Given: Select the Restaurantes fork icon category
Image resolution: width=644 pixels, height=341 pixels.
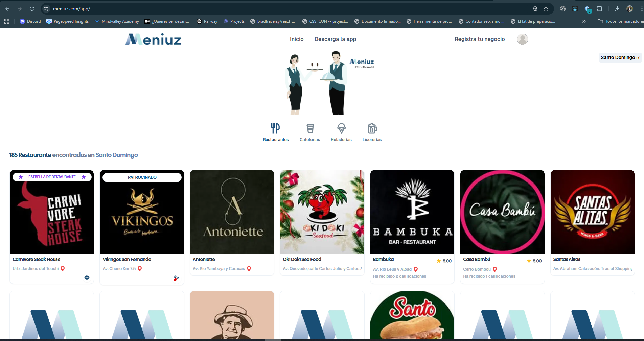Looking at the screenshot, I should [x=275, y=132].
